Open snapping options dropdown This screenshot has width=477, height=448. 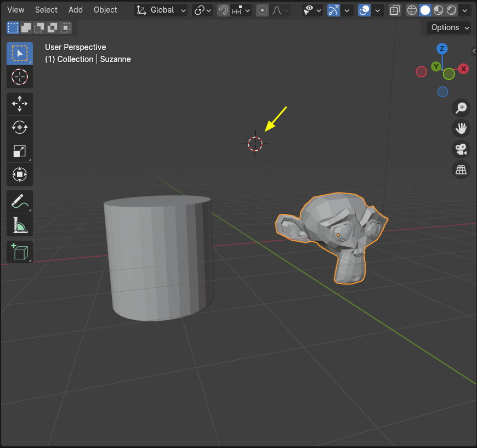pyautogui.click(x=241, y=10)
